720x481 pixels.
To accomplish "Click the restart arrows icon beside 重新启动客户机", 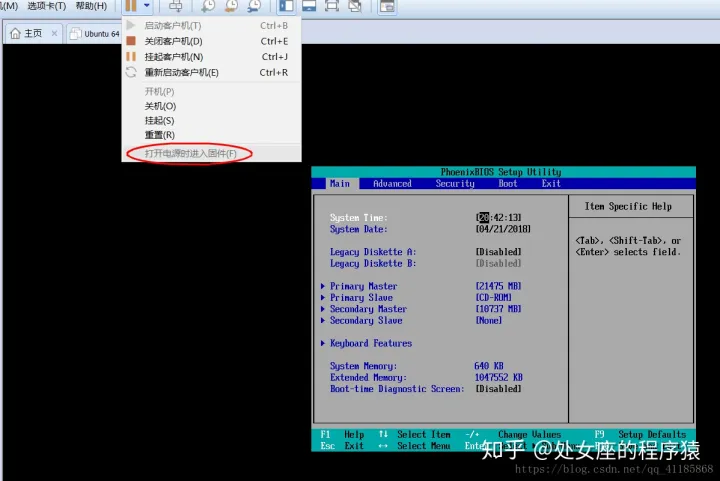I will (131, 72).
